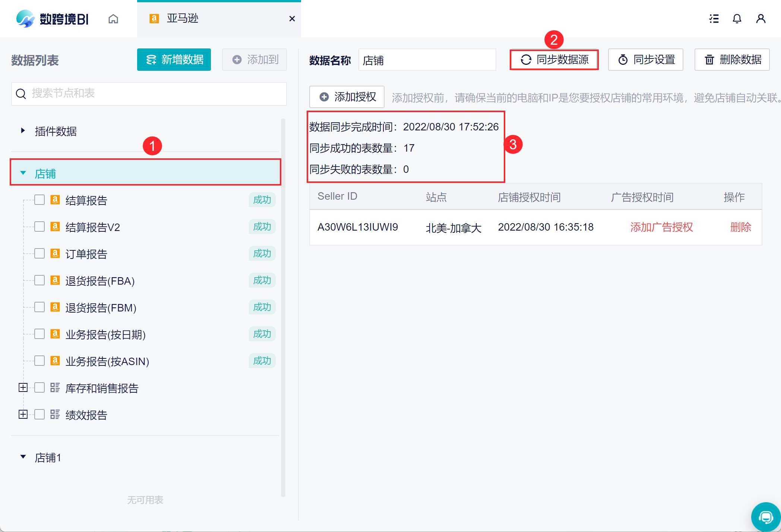Click the 数跨境BI logo

coord(53,19)
